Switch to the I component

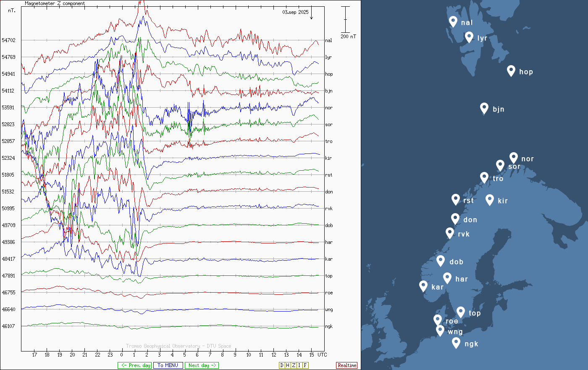click(299, 365)
